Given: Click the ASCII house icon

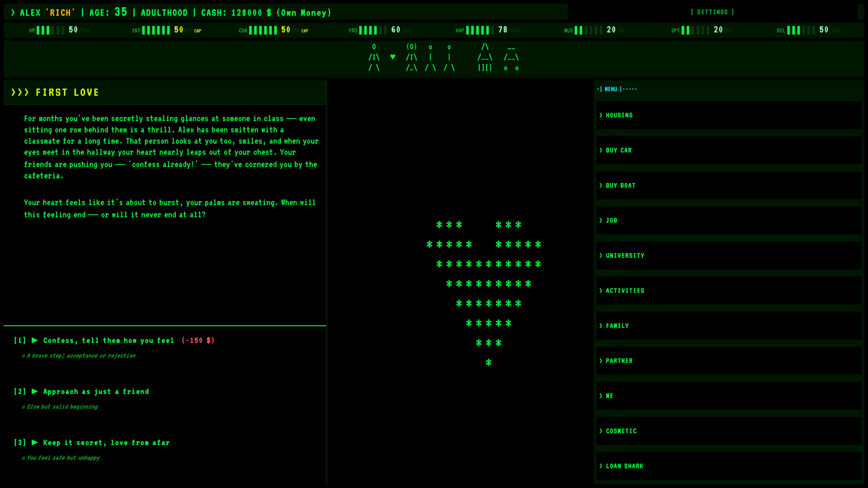Looking at the screenshot, I should pyautogui.click(x=485, y=57).
